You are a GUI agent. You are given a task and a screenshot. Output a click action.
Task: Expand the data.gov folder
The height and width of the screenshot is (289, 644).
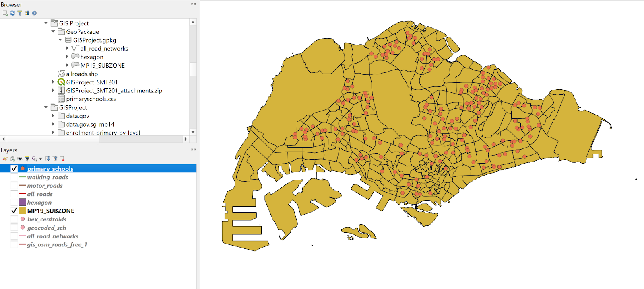click(x=53, y=116)
